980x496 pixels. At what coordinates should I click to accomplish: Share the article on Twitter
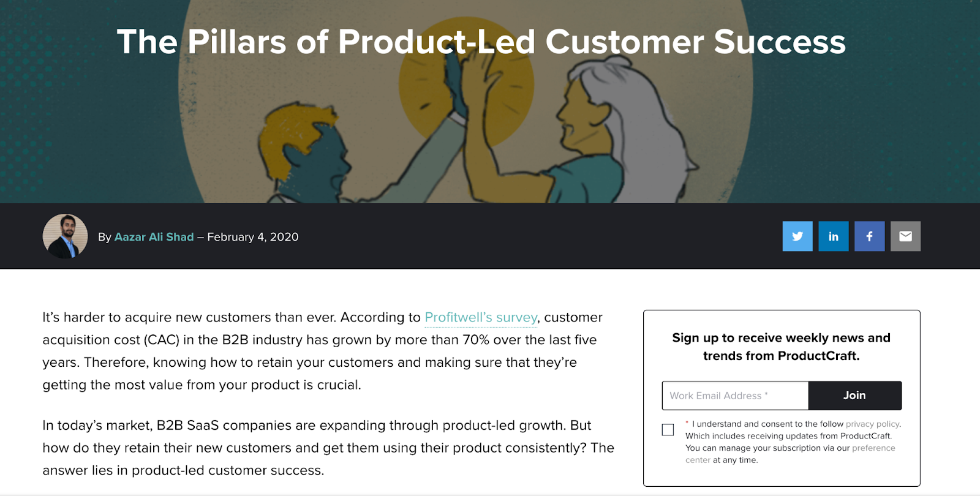[797, 236]
